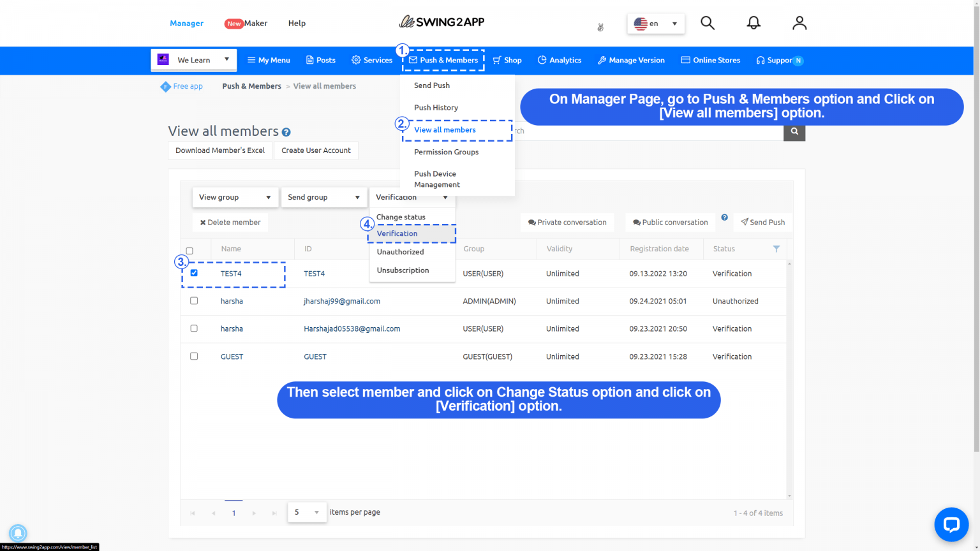The image size is (980, 551).
Task: Open the language selector showing en
Action: (x=655, y=23)
